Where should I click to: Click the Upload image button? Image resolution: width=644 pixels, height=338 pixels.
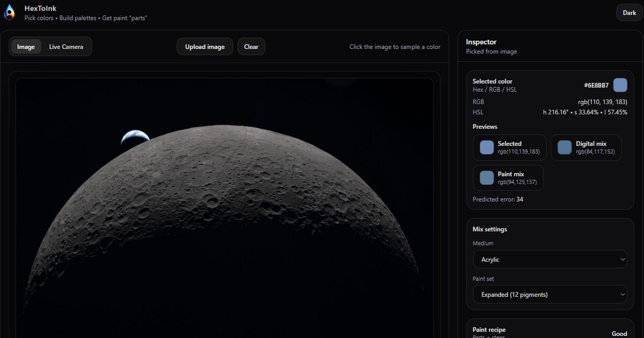[205, 47]
